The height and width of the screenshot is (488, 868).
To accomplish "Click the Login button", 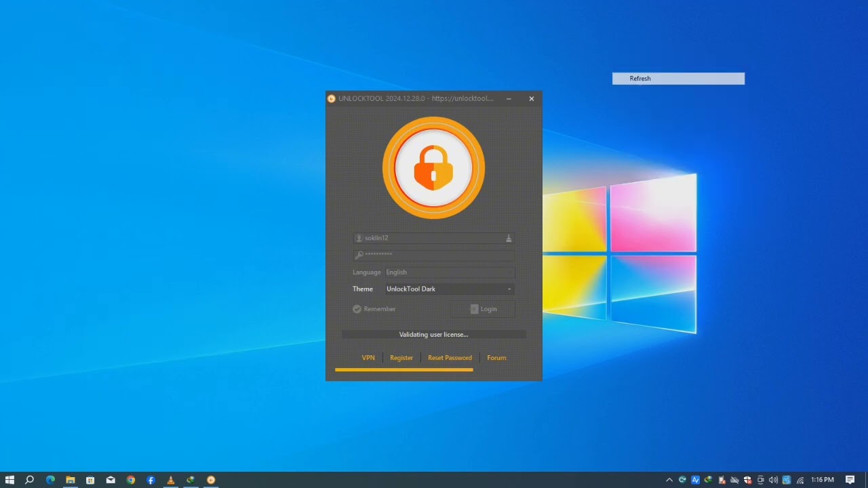I will tap(483, 309).
